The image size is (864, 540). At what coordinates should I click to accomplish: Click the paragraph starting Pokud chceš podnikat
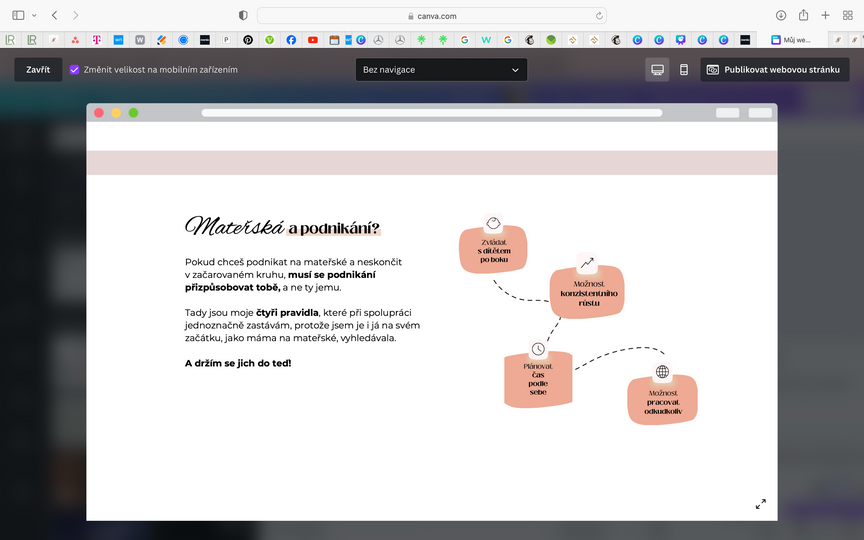pyautogui.click(x=294, y=274)
